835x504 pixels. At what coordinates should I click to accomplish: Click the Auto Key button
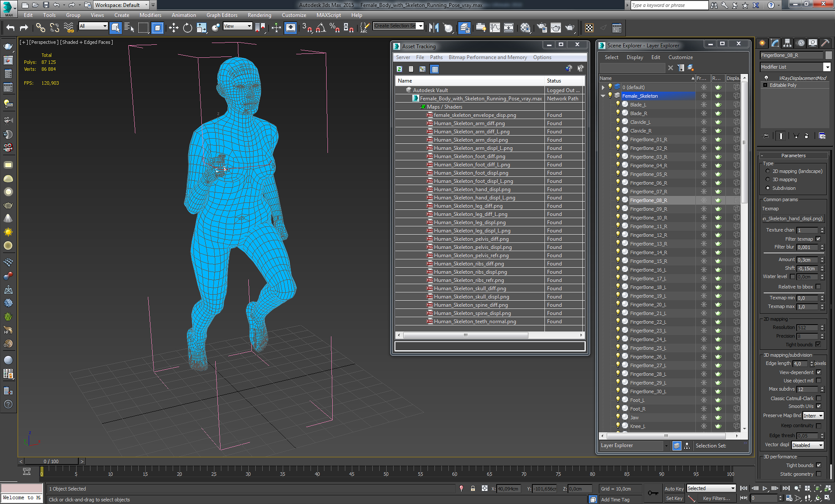(x=674, y=489)
